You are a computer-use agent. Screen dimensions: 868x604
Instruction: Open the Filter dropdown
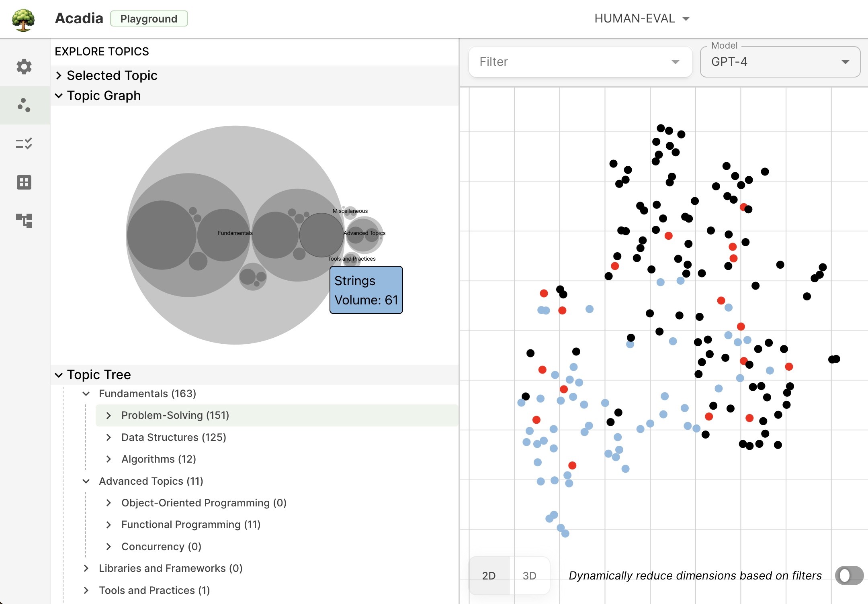click(580, 62)
